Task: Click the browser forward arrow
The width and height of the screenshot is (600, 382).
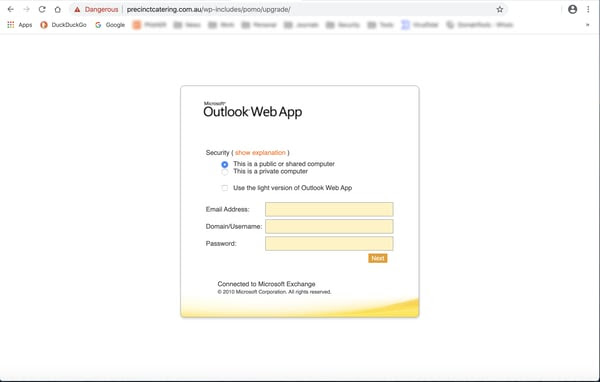Action: click(x=26, y=9)
